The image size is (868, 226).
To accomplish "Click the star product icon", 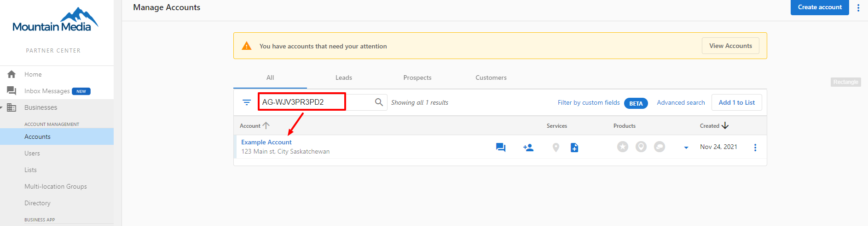I will click(623, 147).
